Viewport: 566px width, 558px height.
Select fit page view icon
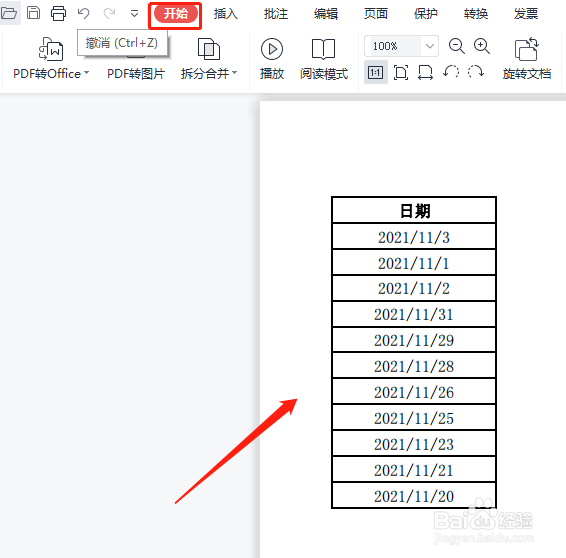[401, 73]
